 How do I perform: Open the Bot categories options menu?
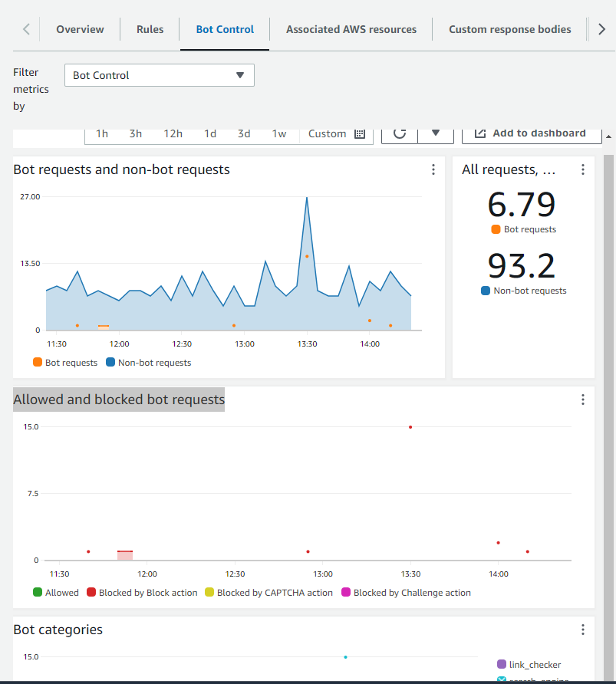(x=583, y=630)
